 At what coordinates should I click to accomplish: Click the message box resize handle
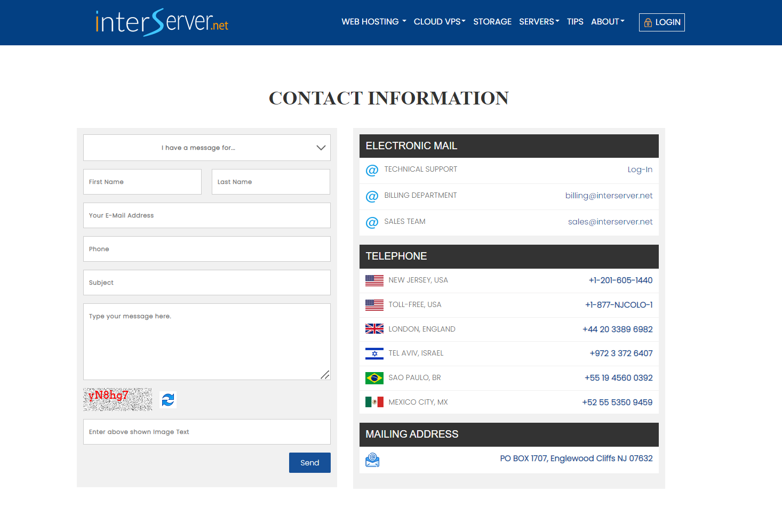[x=325, y=375]
